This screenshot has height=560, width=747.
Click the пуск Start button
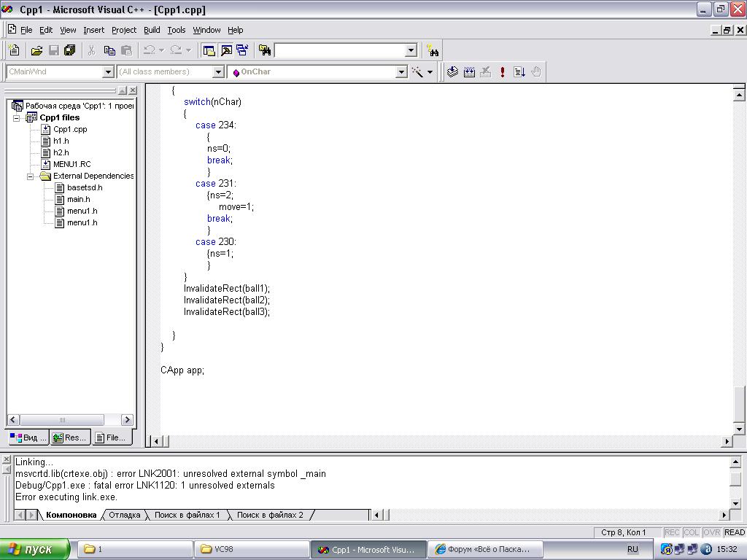(34, 549)
